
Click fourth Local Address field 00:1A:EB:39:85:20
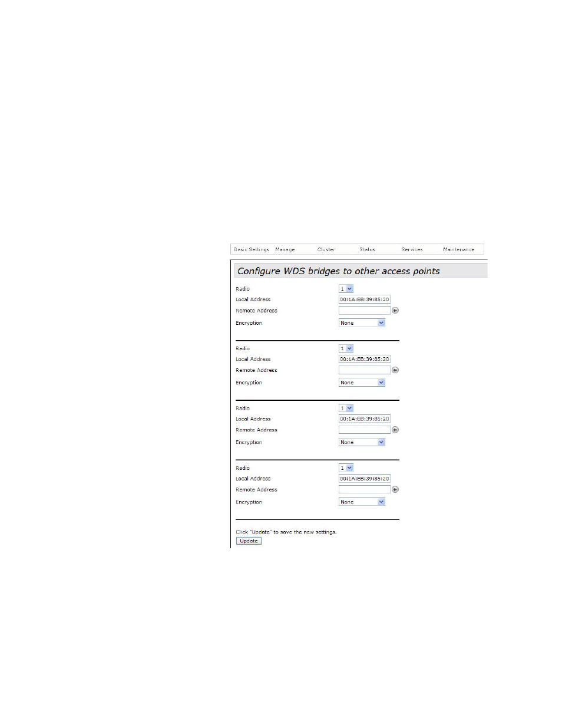pos(365,479)
